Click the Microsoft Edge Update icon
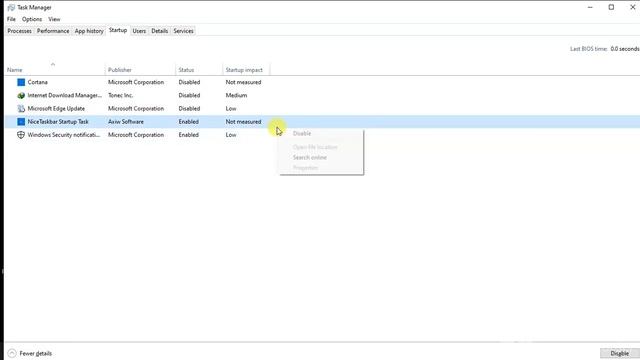640x360 pixels. [21, 109]
